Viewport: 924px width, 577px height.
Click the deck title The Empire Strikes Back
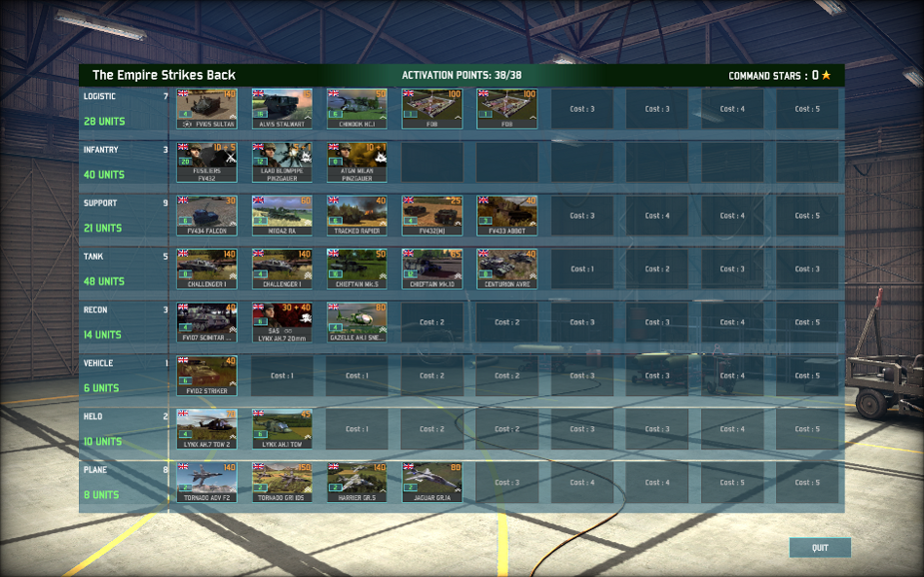point(164,75)
